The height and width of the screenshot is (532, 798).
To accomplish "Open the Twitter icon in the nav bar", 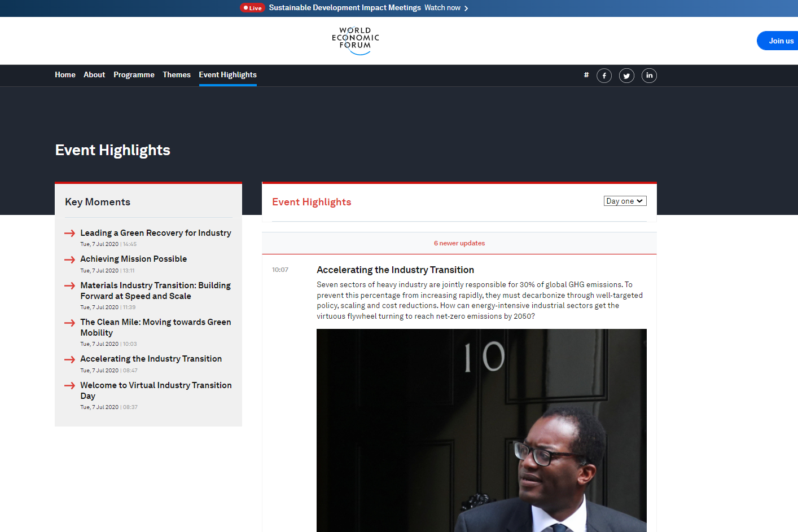I will (626, 76).
